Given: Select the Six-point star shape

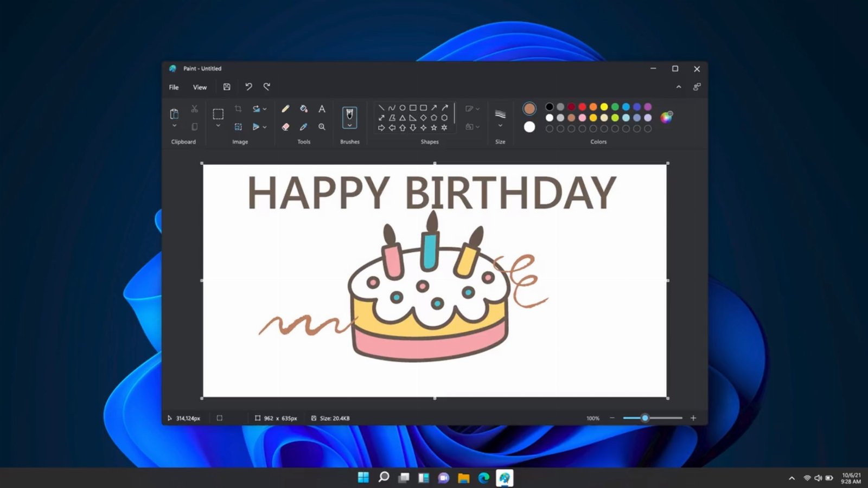Looking at the screenshot, I should coord(444,127).
